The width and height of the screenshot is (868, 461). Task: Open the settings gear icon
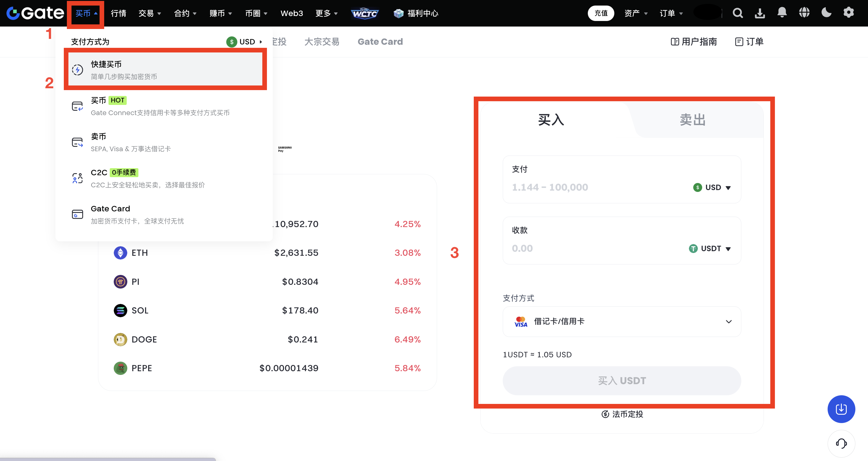click(x=849, y=13)
